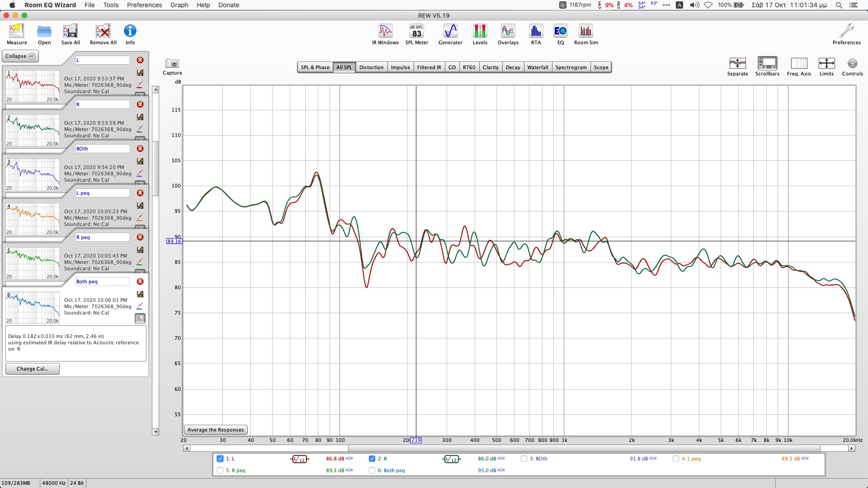Image resolution: width=868 pixels, height=488 pixels.
Task: Click Average the Responses button
Action: coord(216,430)
